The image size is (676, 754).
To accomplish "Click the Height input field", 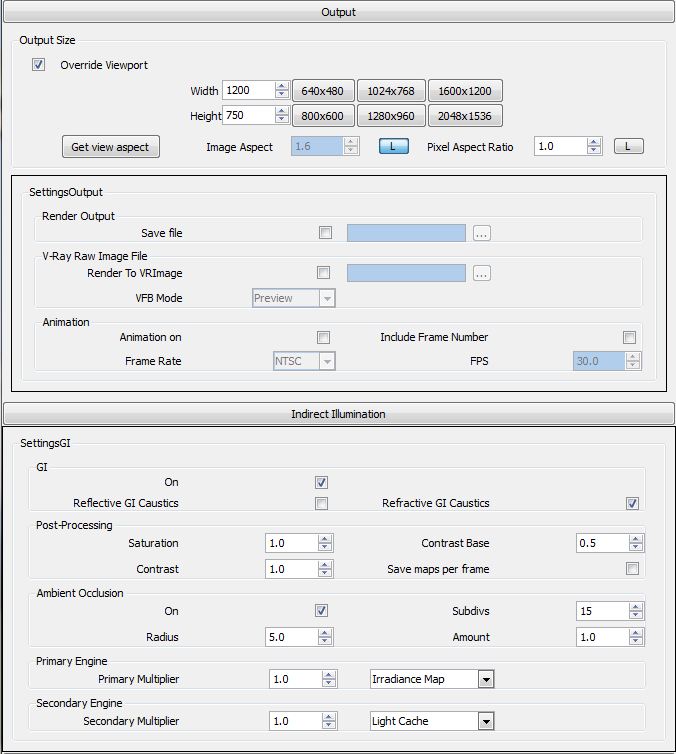I will [x=249, y=115].
